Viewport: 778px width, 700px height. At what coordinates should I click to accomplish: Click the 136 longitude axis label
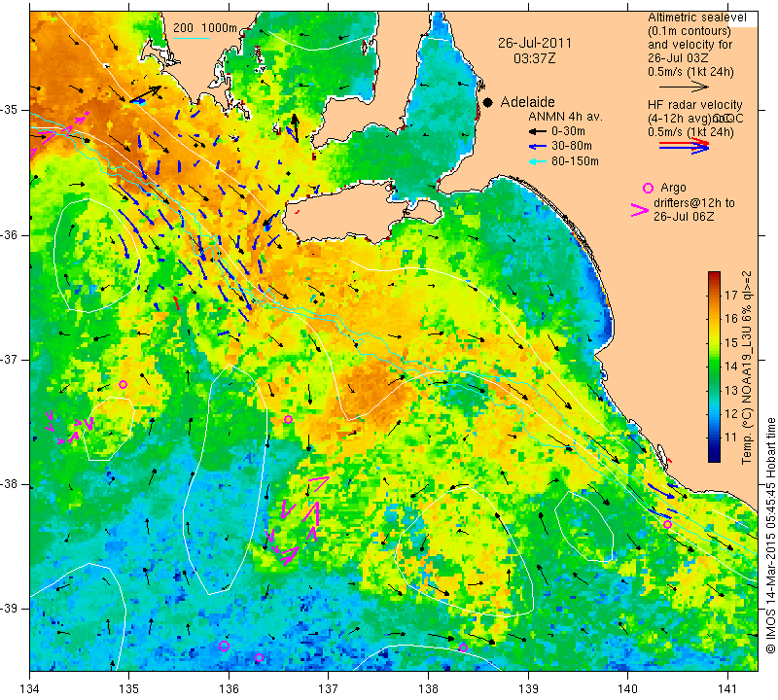pos(229,689)
